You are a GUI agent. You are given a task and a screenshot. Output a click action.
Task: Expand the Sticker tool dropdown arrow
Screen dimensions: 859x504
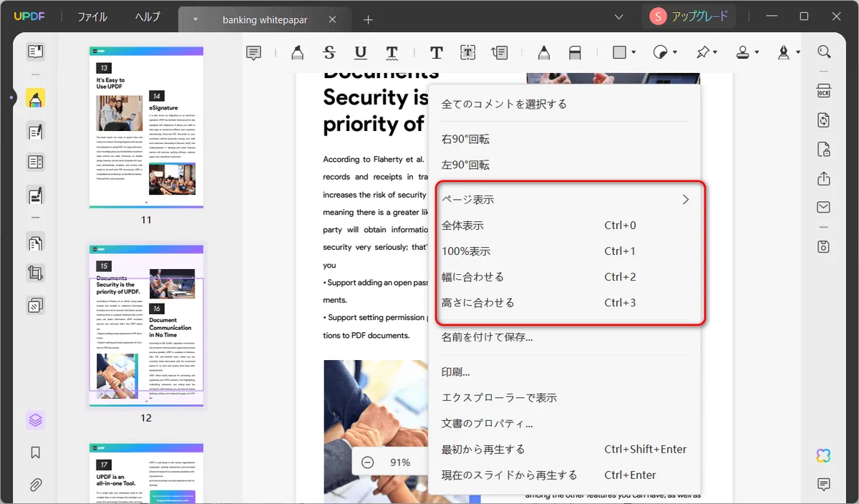(x=674, y=52)
